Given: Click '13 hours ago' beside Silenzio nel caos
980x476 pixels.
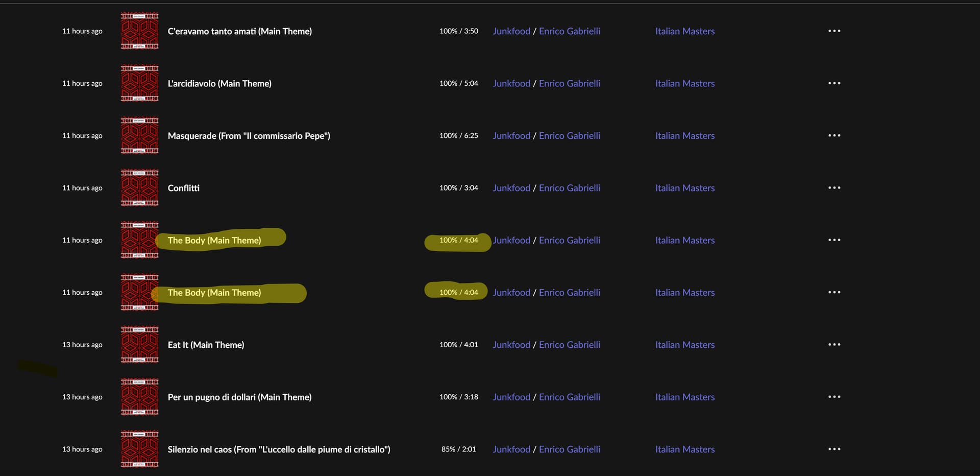Looking at the screenshot, I should tap(82, 449).
